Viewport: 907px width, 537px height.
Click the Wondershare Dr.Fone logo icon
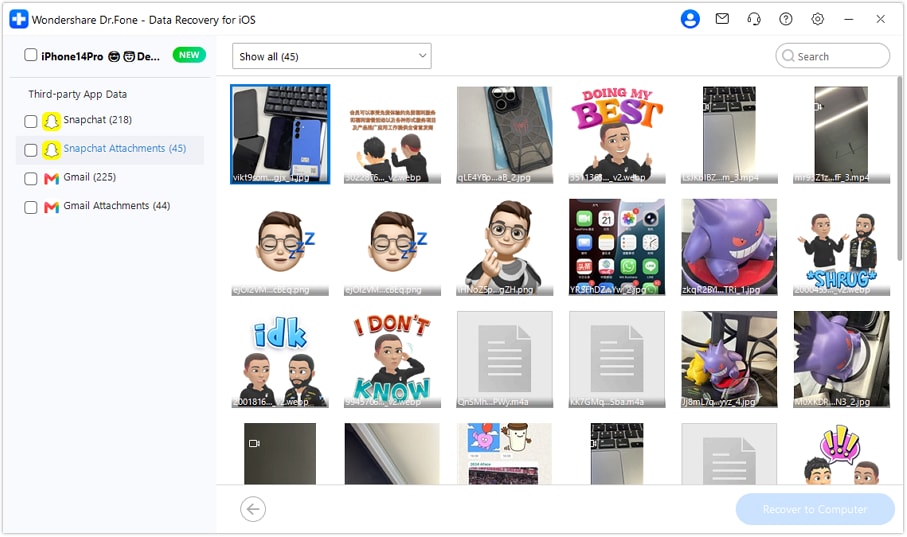coord(19,19)
